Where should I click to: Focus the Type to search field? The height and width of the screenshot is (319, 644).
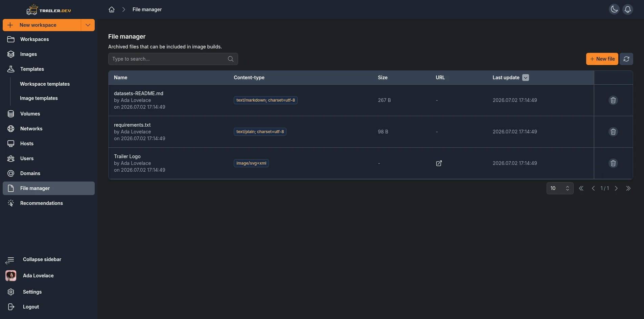click(173, 59)
